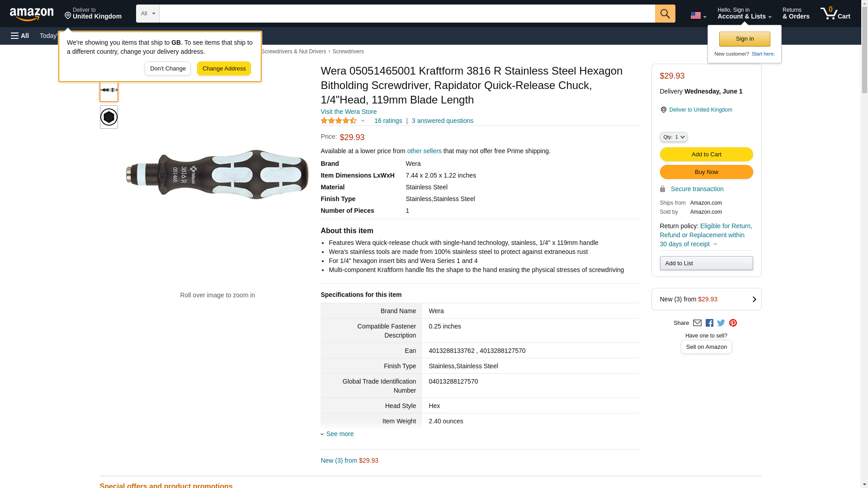Share product on Twitter
This screenshot has width=868, height=488.
[x=721, y=323]
